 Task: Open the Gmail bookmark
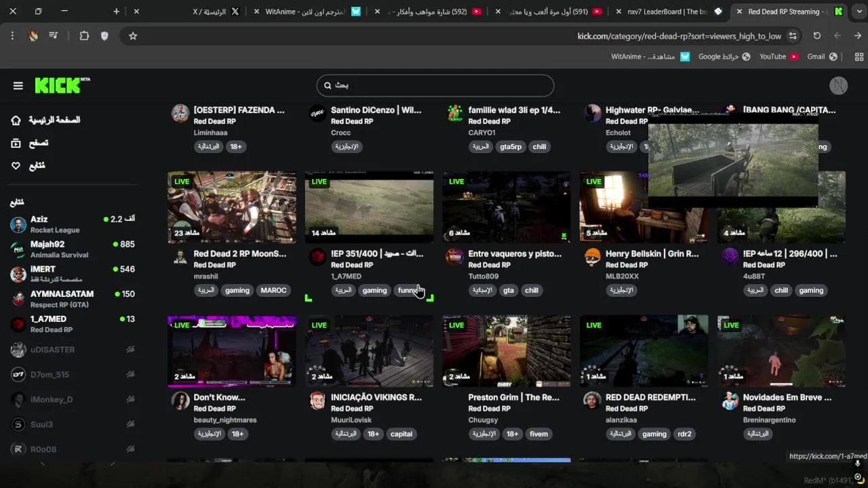coord(822,57)
